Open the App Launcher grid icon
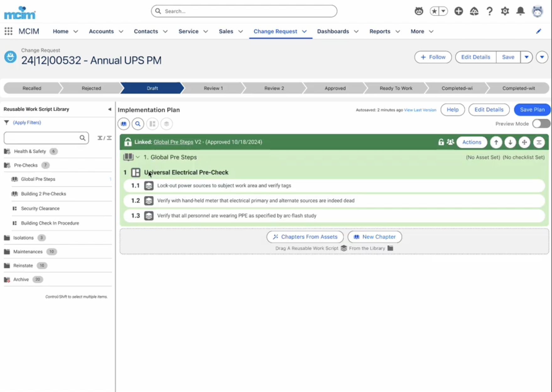This screenshot has height=392, width=552. (8, 31)
